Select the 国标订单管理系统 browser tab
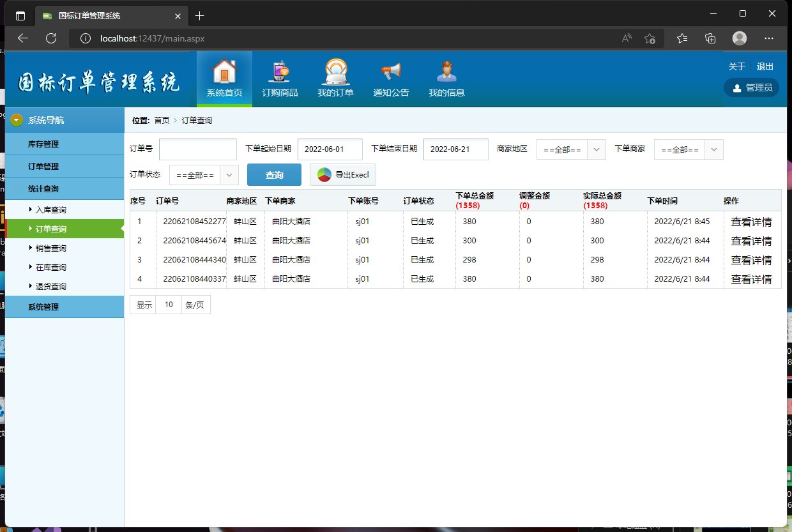The image size is (792, 532). (x=112, y=15)
